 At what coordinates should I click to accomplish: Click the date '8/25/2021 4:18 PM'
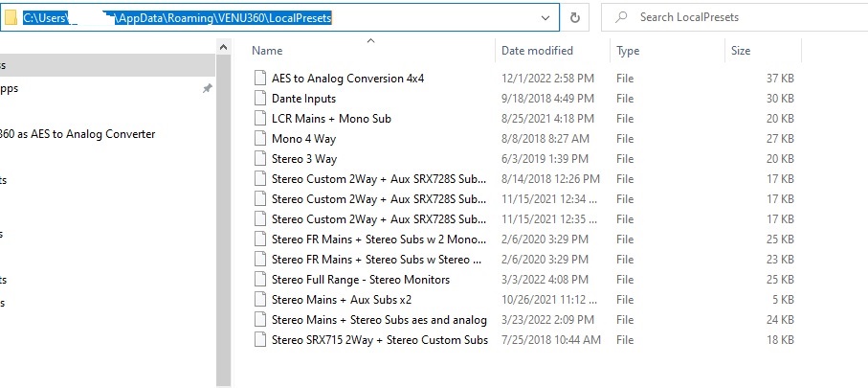coord(547,119)
